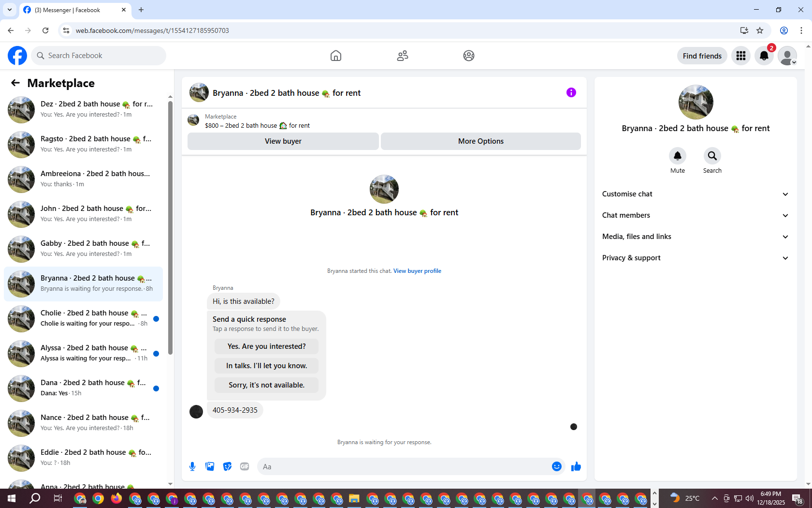Open the Cholie unread conversation
812x508 pixels.
point(83,318)
